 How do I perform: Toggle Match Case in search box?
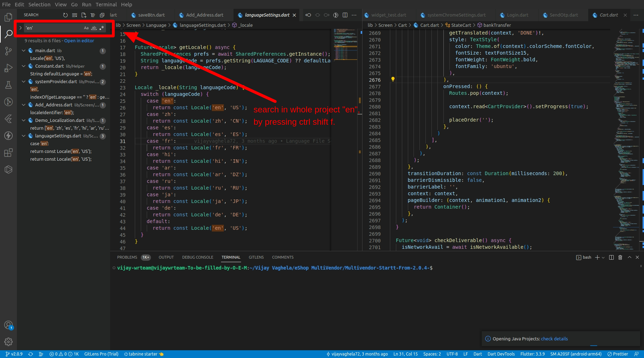86,28
